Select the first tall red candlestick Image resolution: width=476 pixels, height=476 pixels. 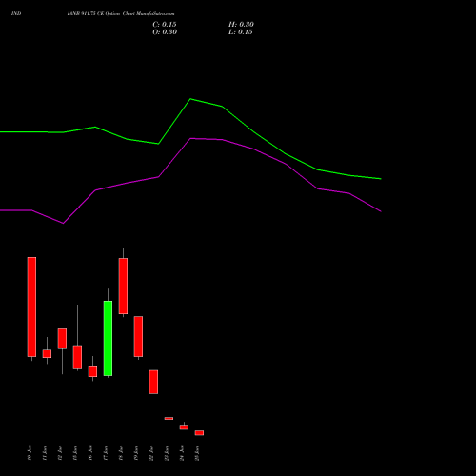click(31, 307)
